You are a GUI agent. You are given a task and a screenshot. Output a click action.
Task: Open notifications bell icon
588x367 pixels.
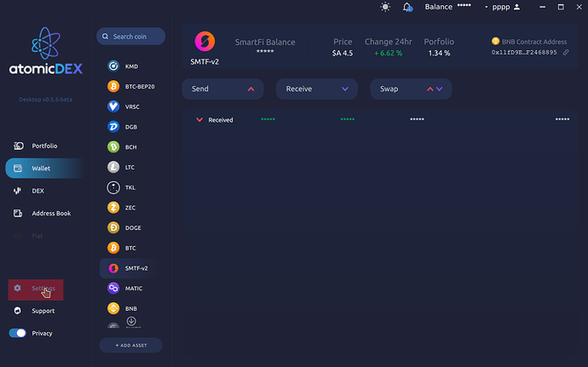(x=406, y=7)
